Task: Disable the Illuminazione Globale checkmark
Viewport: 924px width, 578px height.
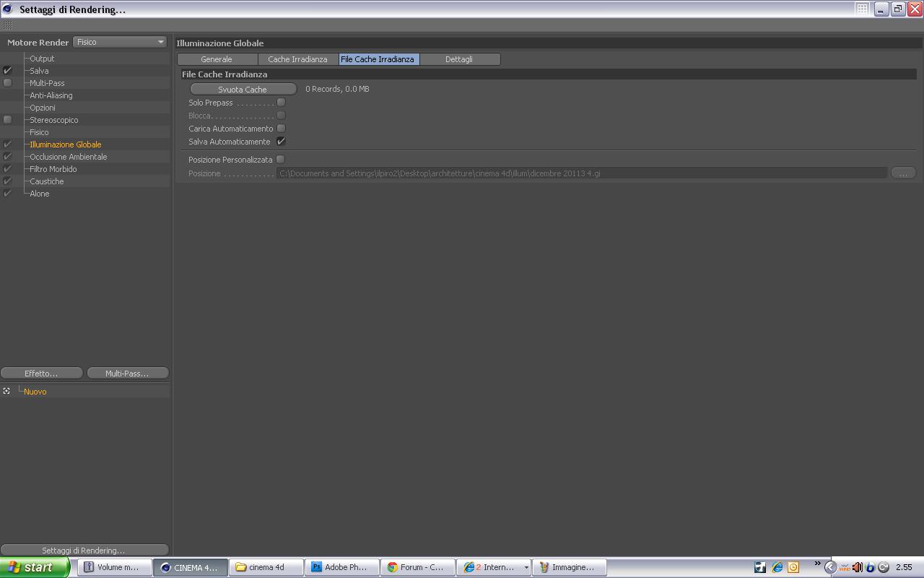Action: coord(8,144)
